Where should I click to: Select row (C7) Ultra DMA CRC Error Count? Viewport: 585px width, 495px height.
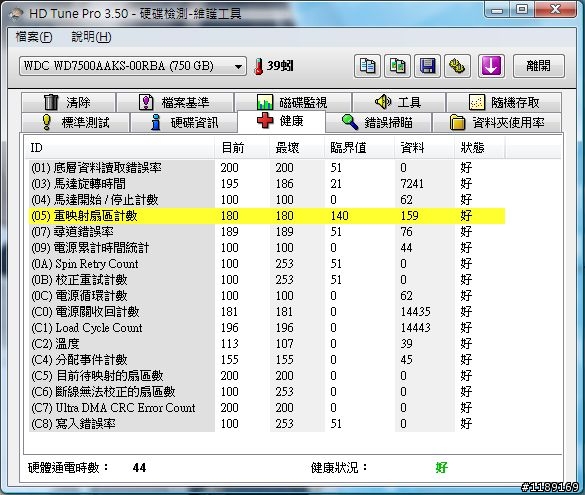tap(267, 408)
